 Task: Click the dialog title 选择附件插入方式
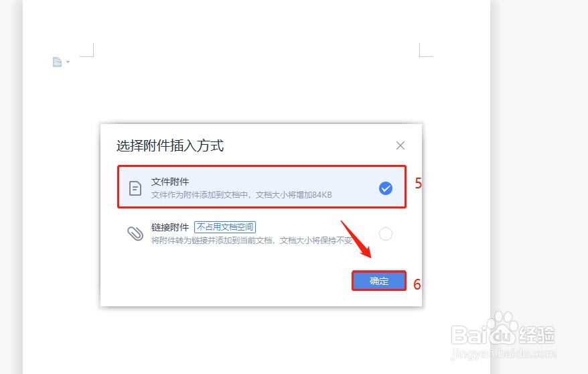(x=170, y=145)
